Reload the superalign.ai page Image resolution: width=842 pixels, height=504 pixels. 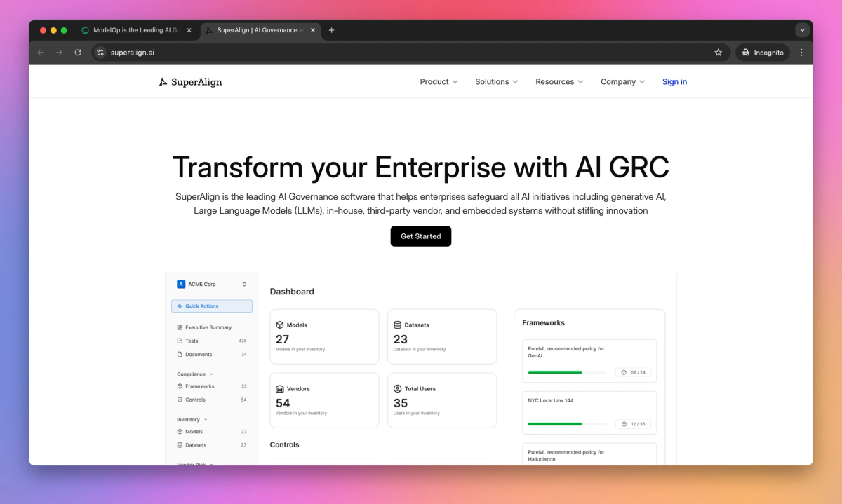(x=78, y=53)
